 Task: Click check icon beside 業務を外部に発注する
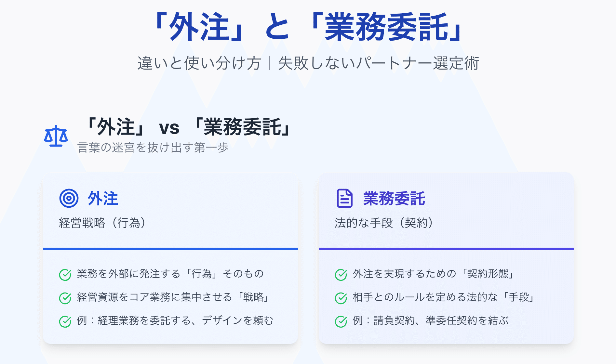pyautogui.click(x=65, y=275)
